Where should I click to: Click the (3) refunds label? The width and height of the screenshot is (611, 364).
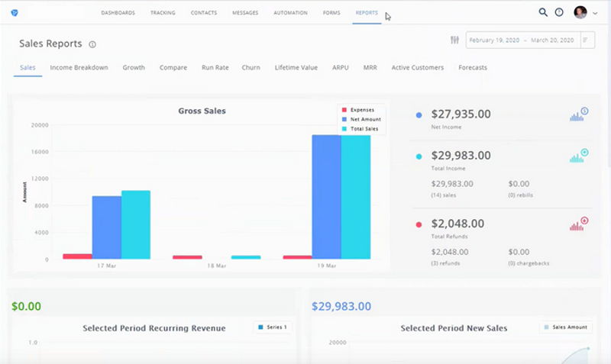pyautogui.click(x=445, y=263)
